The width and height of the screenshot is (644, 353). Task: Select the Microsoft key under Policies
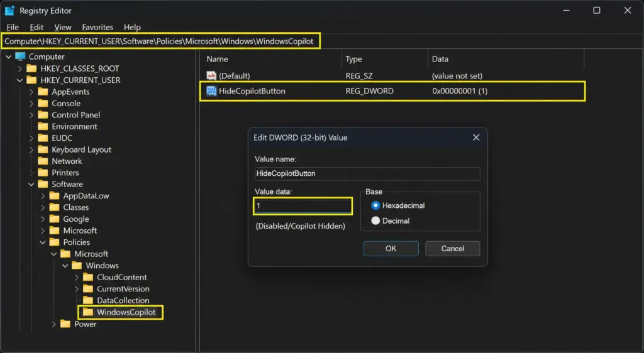(91, 254)
